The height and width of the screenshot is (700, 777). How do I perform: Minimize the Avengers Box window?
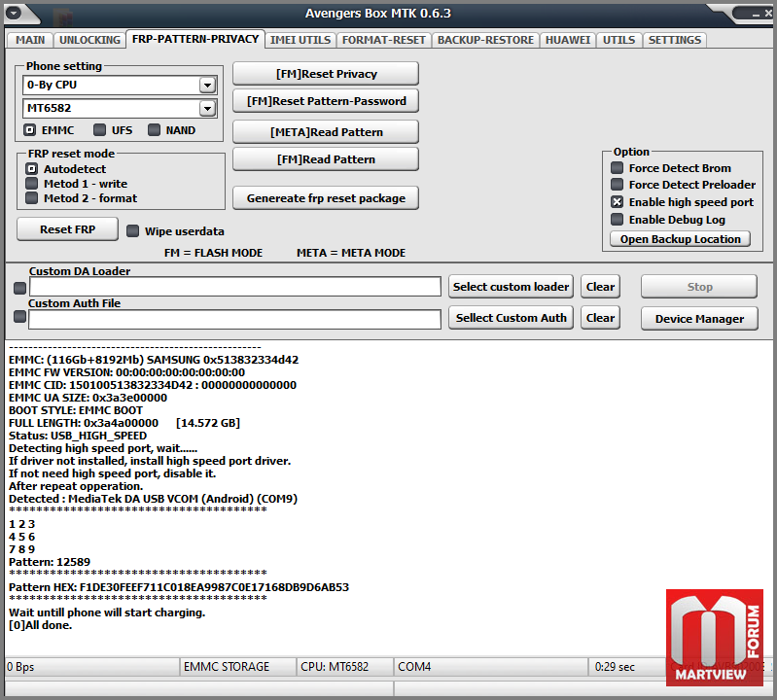pos(756,14)
